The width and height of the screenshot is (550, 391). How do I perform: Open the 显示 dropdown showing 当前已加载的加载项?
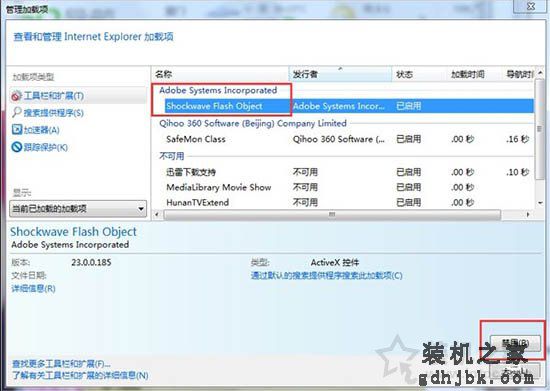78,209
